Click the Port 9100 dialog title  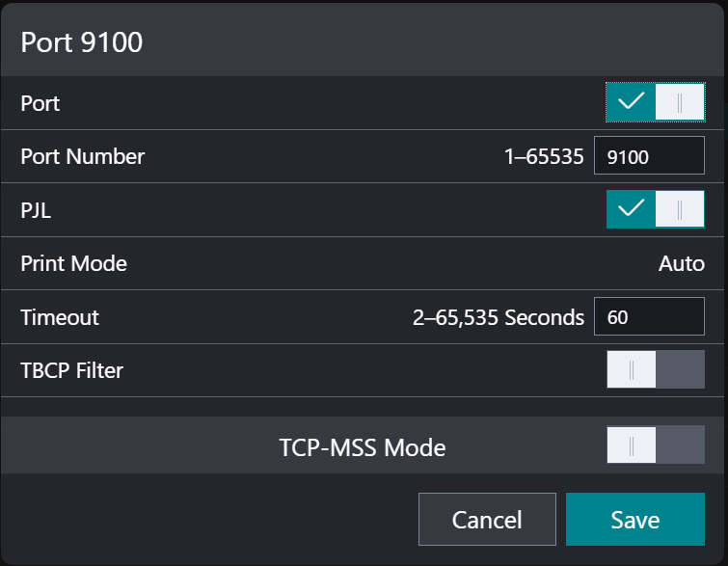coord(82,42)
